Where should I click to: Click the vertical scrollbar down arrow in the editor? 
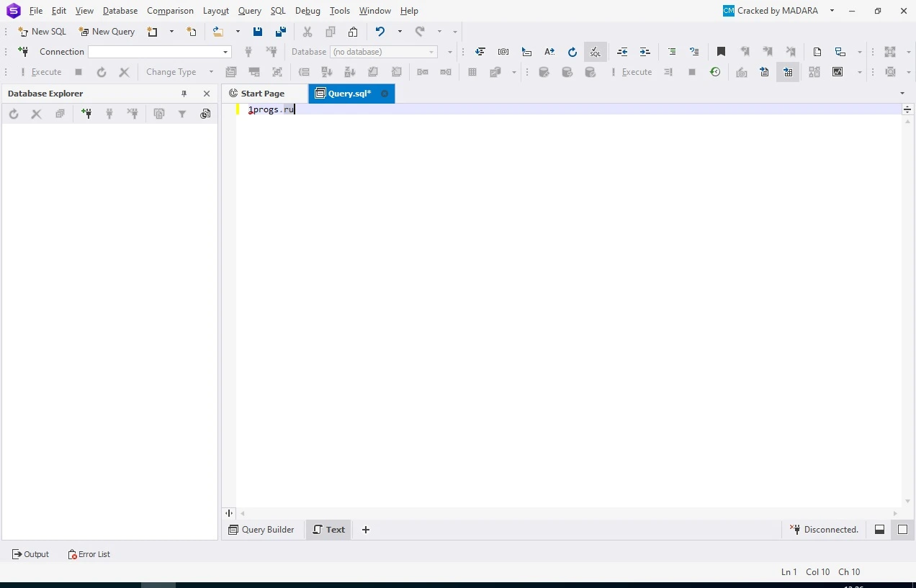(907, 501)
